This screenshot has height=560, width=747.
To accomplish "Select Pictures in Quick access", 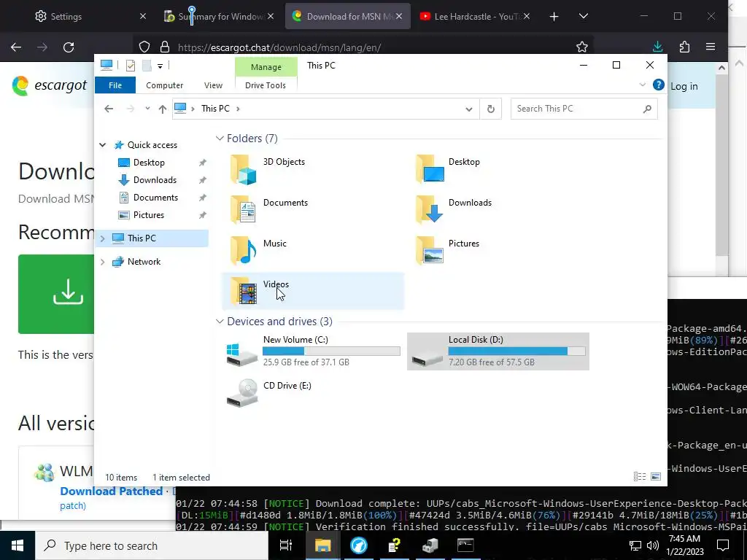I will pyautogui.click(x=149, y=215).
